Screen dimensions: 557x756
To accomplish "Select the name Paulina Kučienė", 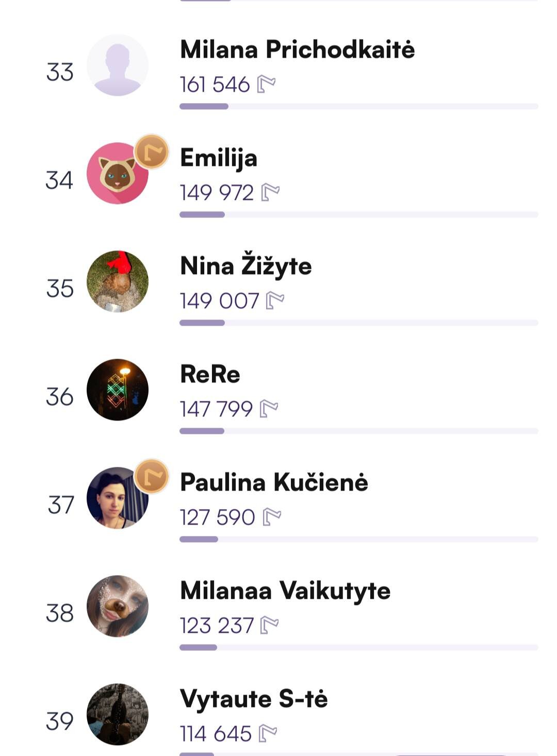I will pyautogui.click(x=274, y=482).
